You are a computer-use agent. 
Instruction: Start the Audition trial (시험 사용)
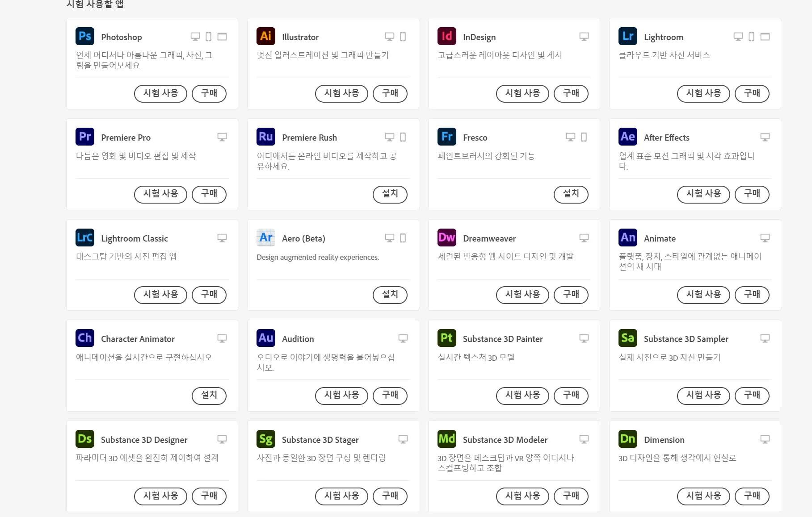[x=341, y=396]
